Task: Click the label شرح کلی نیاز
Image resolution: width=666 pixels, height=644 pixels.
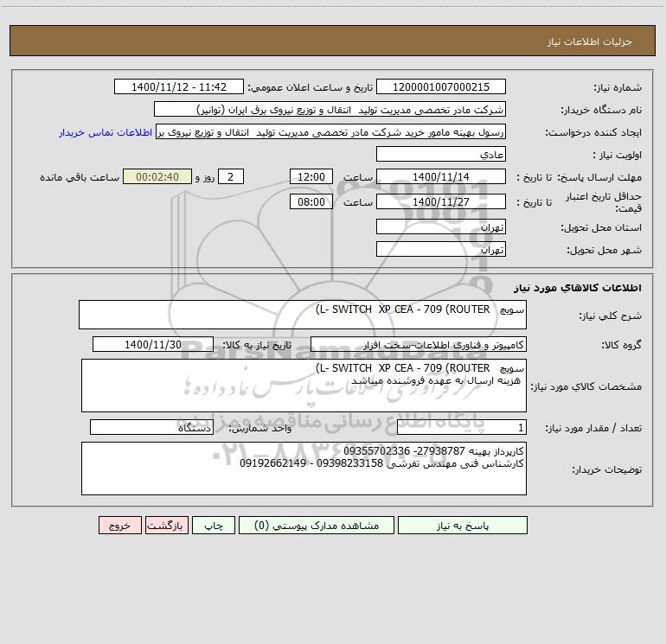Action: [611, 316]
